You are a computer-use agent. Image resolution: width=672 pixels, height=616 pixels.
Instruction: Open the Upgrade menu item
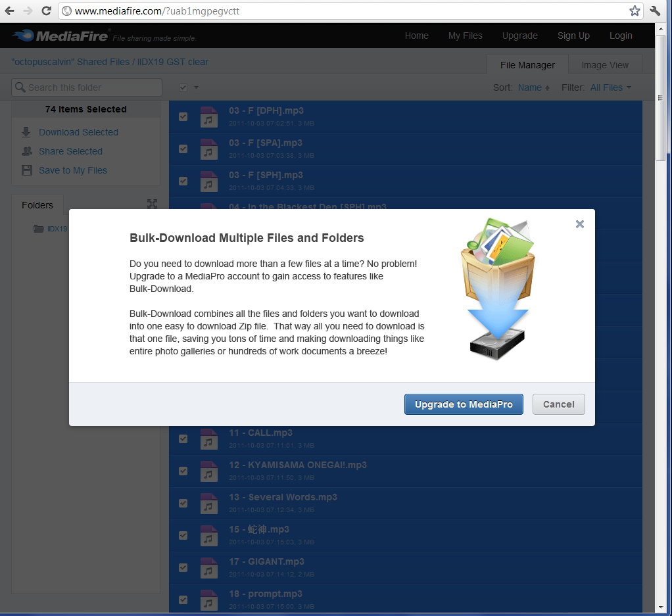[519, 36]
